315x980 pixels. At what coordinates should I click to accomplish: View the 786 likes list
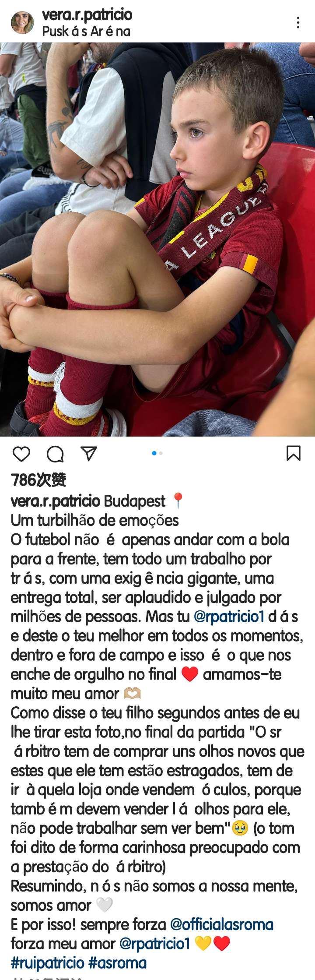click(x=38, y=480)
